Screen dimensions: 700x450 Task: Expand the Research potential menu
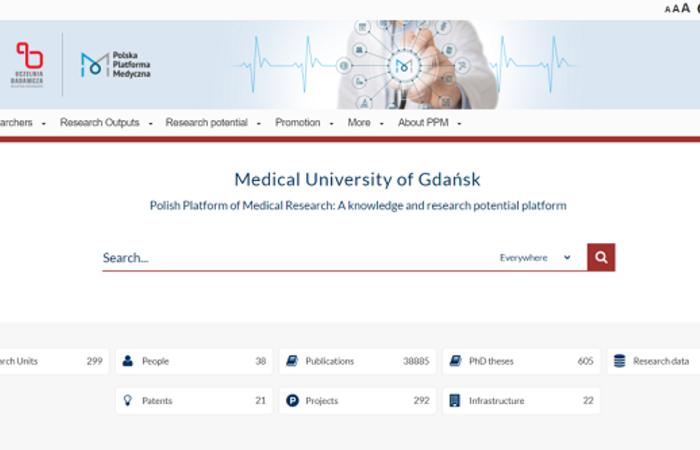pyautogui.click(x=213, y=123)
